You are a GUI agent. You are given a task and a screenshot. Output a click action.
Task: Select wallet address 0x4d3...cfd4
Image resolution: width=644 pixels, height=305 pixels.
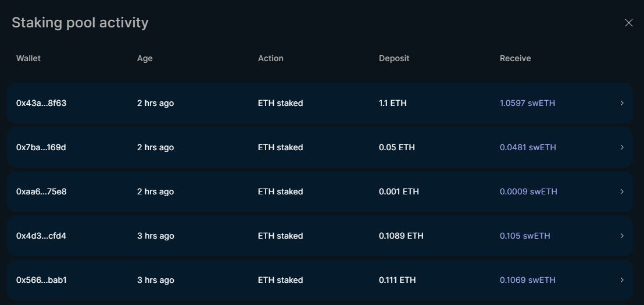coord(41,236)
